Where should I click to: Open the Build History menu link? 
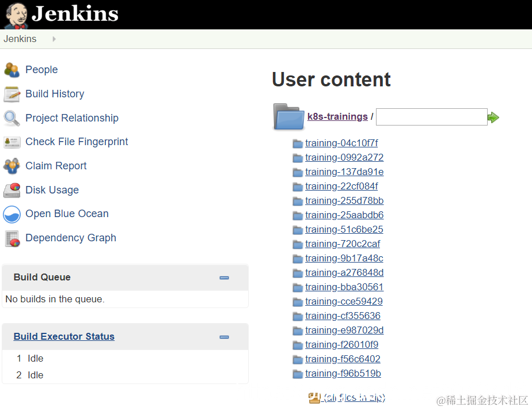point(55,94)
